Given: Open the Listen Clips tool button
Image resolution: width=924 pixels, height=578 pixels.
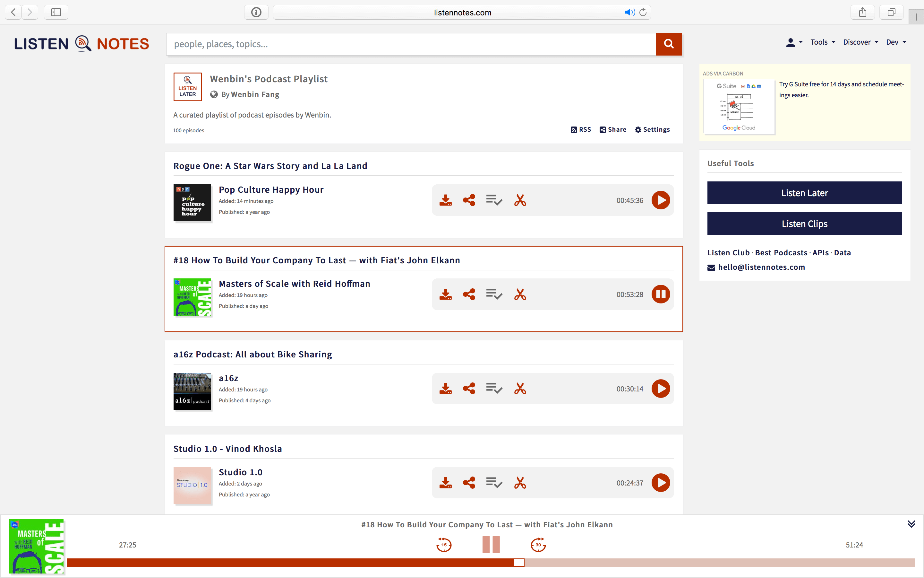Looking at the screenshot, I should tap(805, 223).
